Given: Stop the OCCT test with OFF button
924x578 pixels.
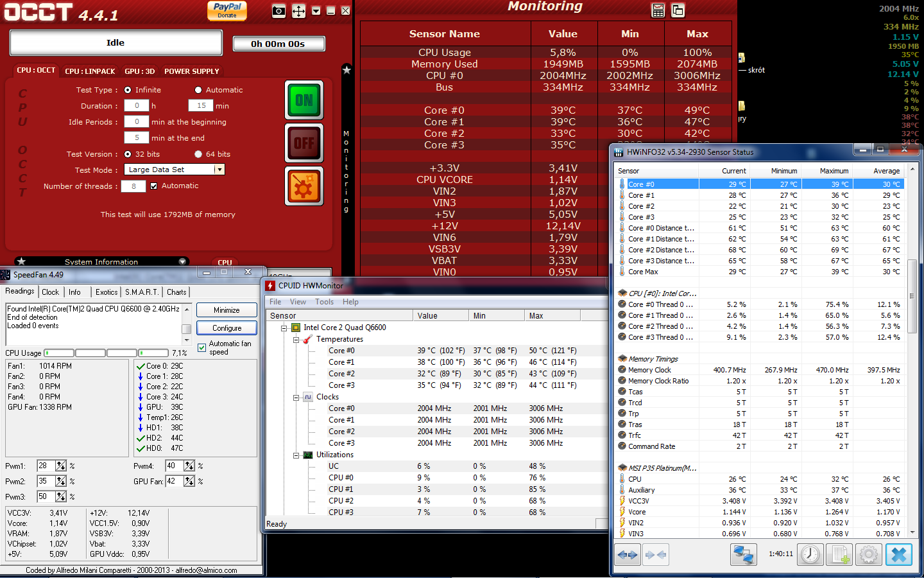Looking at the screenshot, I should pyautogui.click(x=304, y=143).
